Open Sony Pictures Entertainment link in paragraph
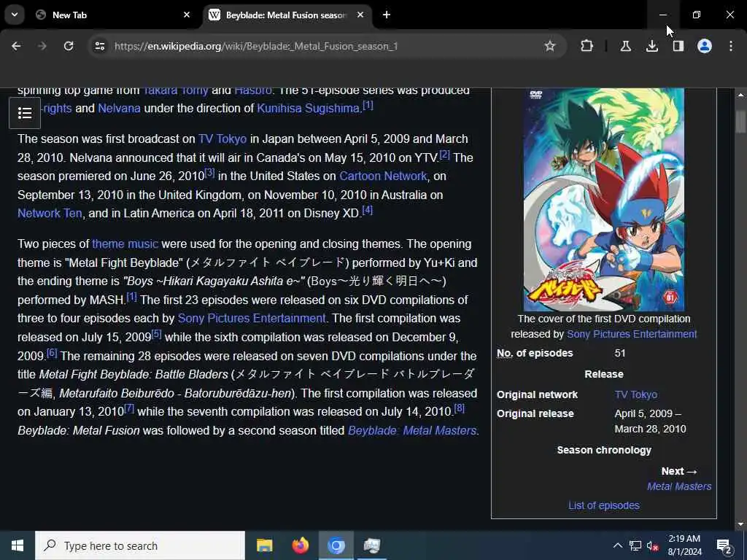The image size is (747, 560). click(x=252, y=318)
